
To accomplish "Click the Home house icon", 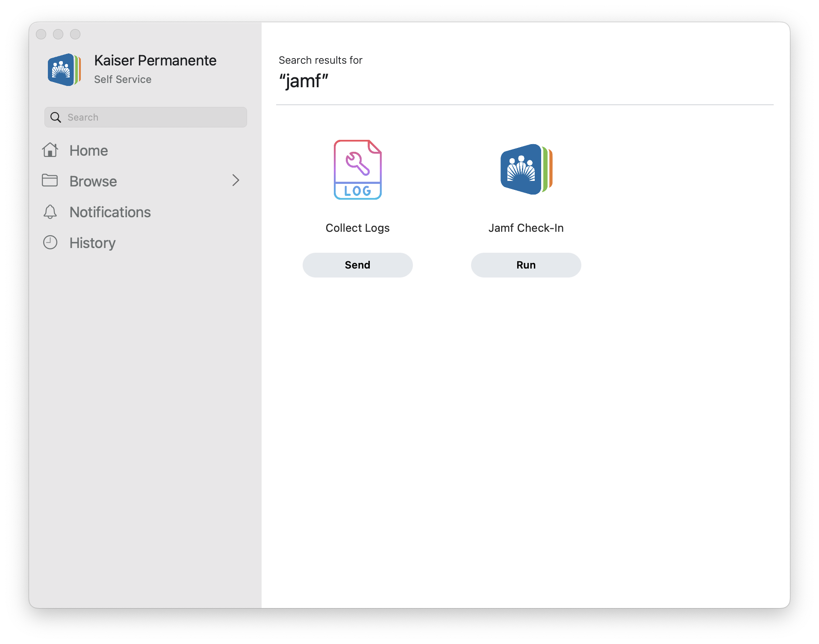I will (x=50, y=150).
